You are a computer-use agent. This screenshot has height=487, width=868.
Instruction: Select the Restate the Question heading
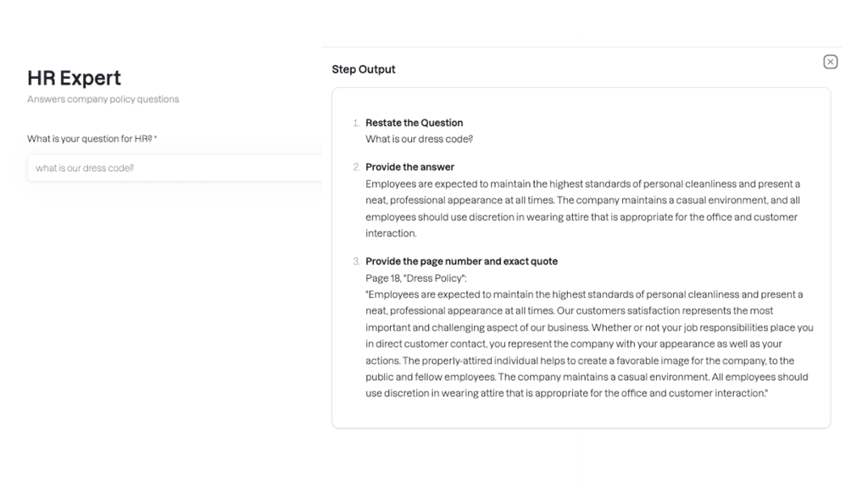414,123
